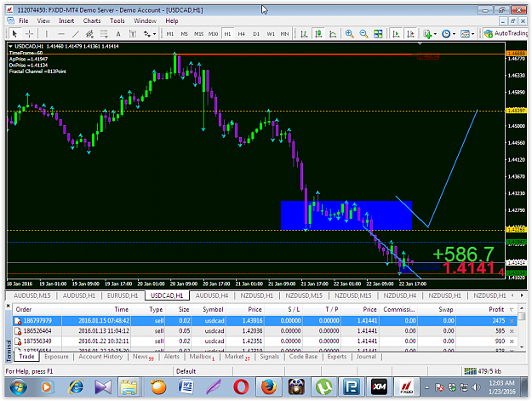Switch chart to M1 timeframe

pos(170,34)
